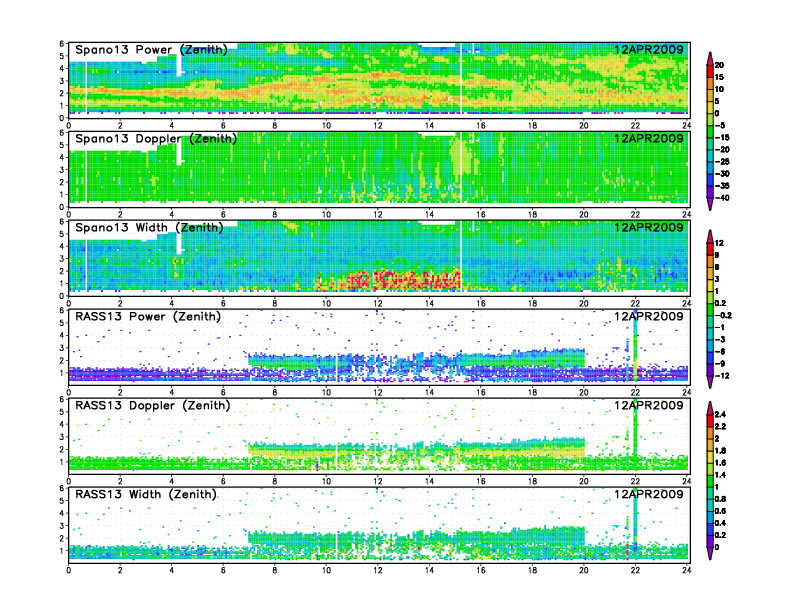Click the "-30" label on the top color scale
The height and width of the screenshot is (612, 792).
point(722,174)
